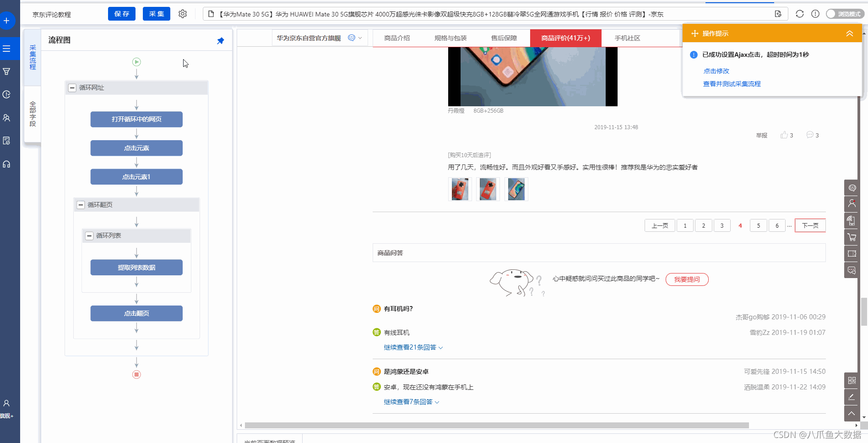Click the back-to-top arrow icon on right toolbar
This screenshot has height=443, width=868.
(x=852, y=413)
